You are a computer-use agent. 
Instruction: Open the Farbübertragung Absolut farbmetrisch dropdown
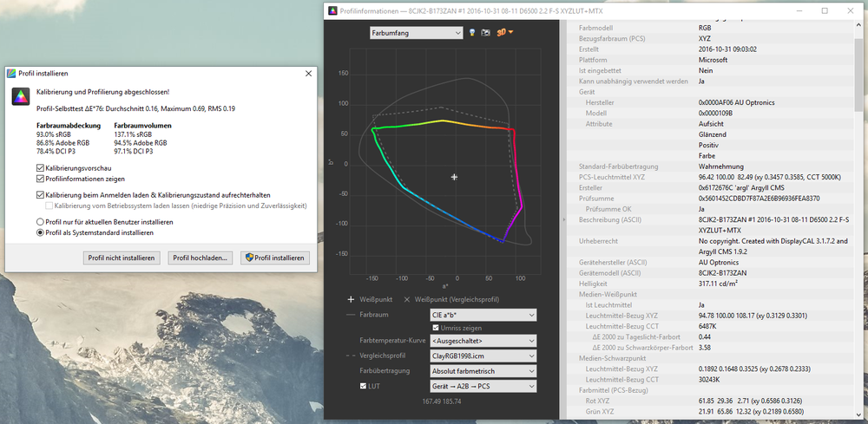[483, 370]
